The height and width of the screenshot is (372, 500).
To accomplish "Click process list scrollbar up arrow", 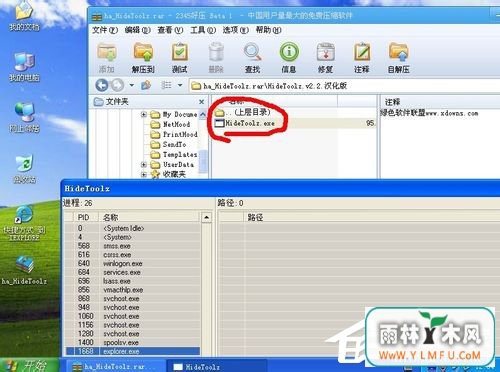I will click(207, 218).
